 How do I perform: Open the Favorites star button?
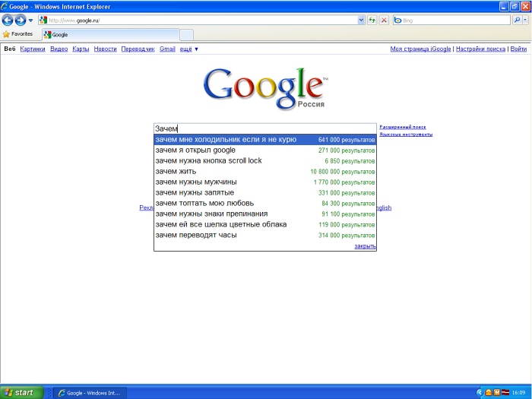pyautogui.click(x=18, y=34)
